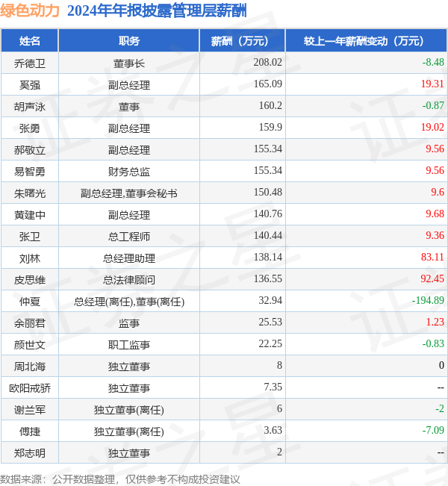448x486 pixels.
Task: Click the 绿色动力 title text
Action: click(30, 10)
